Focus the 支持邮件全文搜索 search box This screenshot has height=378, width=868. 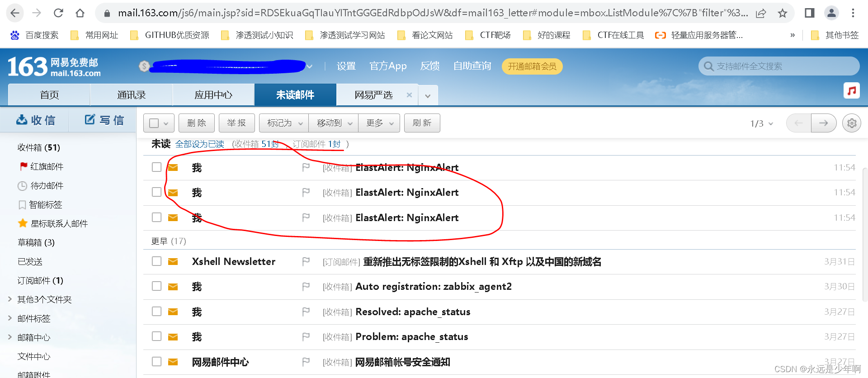(779, 66)
